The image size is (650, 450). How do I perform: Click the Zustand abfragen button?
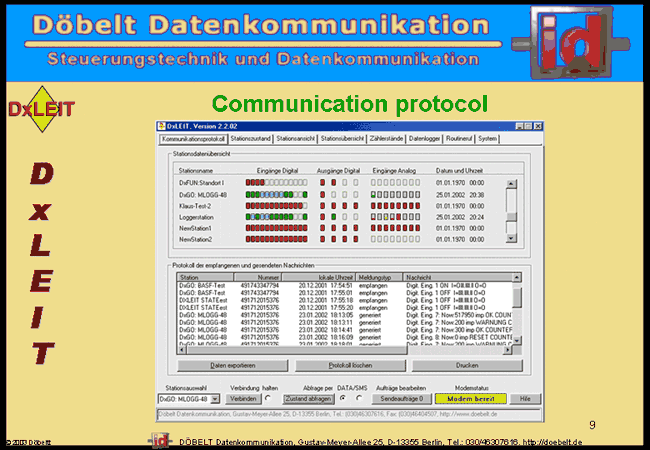point(308,399)
